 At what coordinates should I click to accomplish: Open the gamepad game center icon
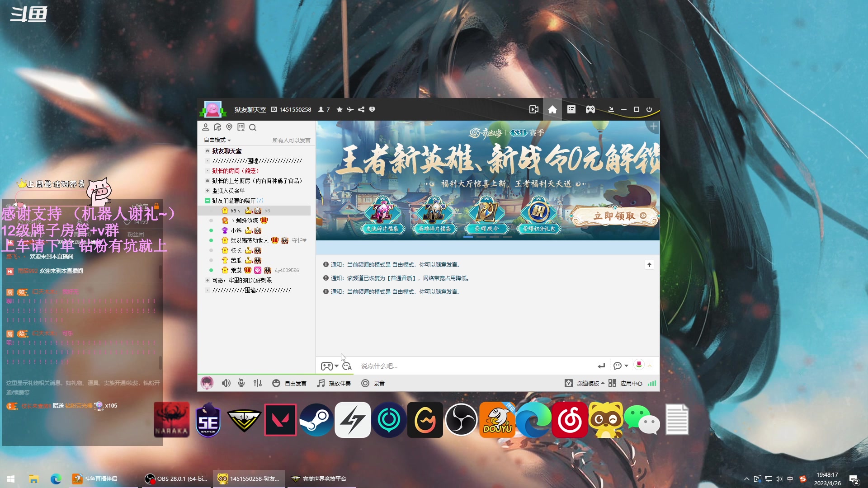tap(590, 110)
